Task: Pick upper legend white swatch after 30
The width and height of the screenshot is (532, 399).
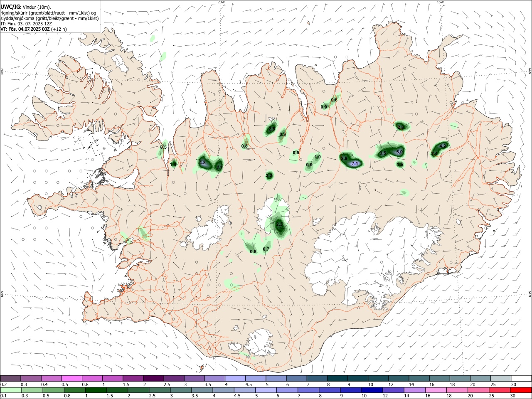Action: coord(521,378)
